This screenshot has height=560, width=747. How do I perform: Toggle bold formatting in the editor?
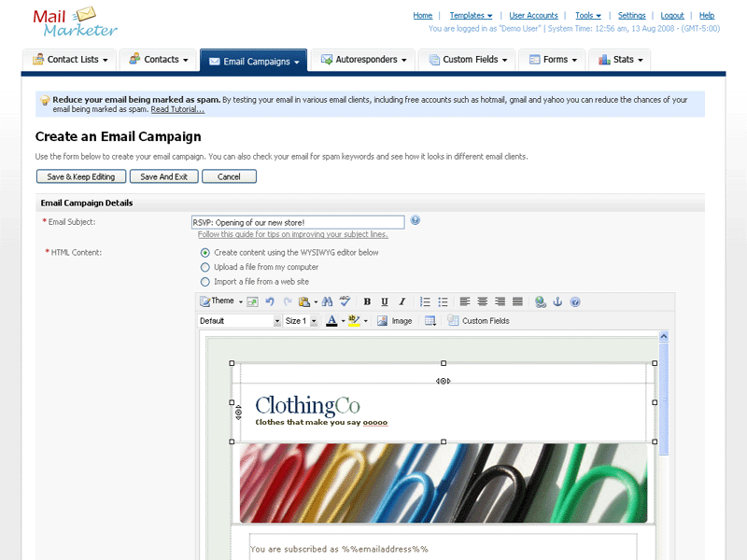(x=367, y=301)
